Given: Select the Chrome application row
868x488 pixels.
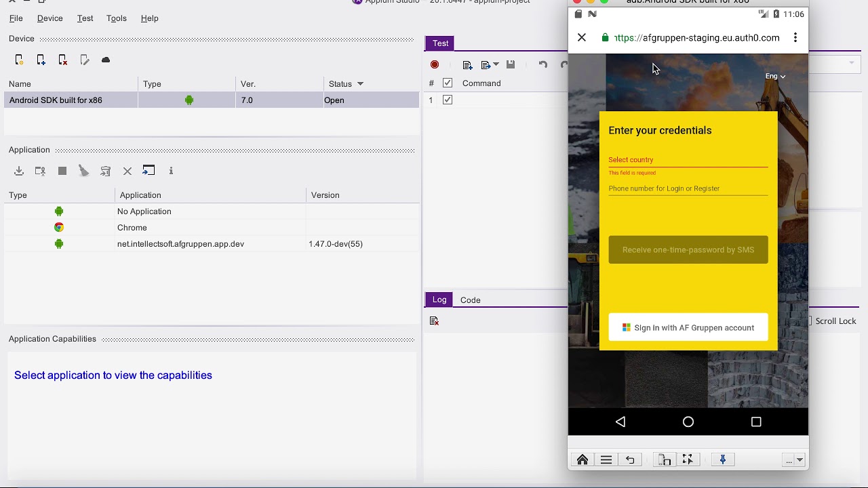Looking at the screenshot, I should click(x=212, y=228).
